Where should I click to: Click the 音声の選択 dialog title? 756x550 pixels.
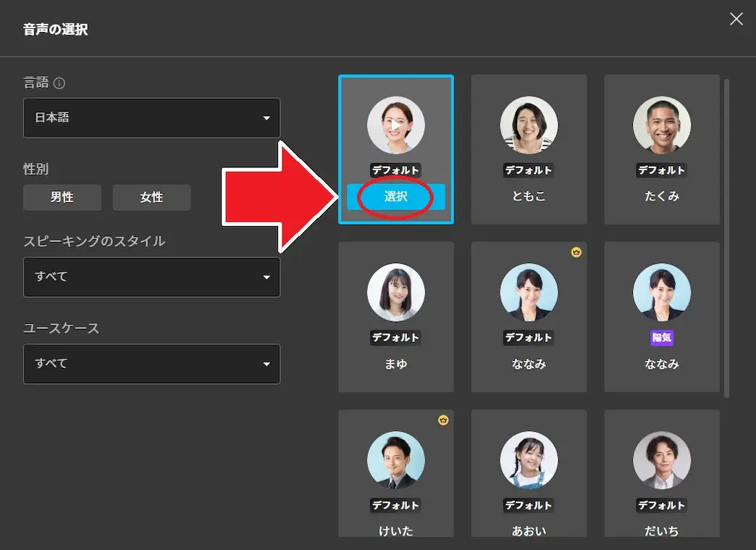point(56,30)
